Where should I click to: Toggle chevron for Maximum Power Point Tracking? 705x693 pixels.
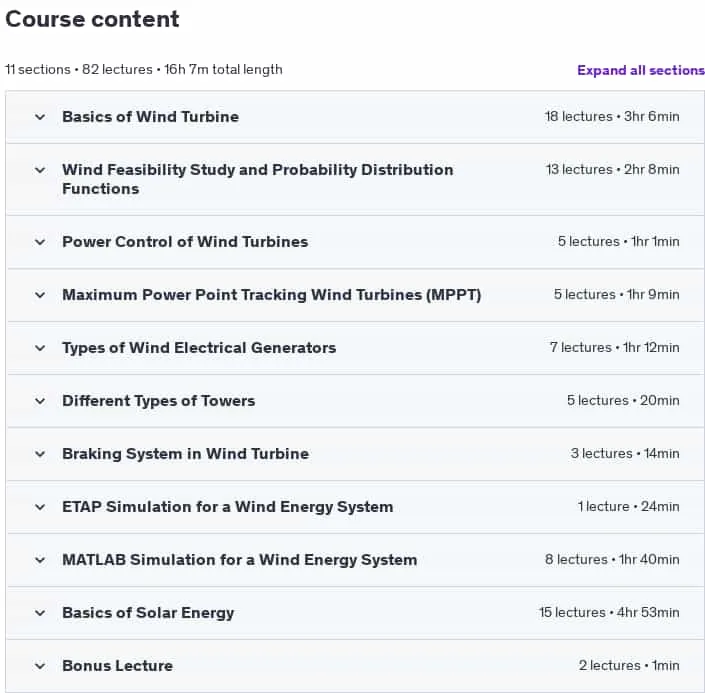tap(40, 295)
